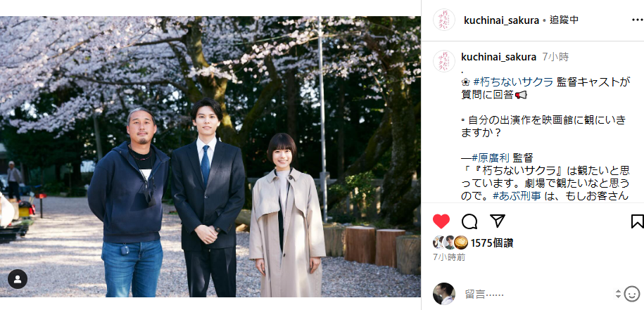Open kuchinai_sakura avatar beside caption
Screen dimensions: 644x310
(444, 62)
